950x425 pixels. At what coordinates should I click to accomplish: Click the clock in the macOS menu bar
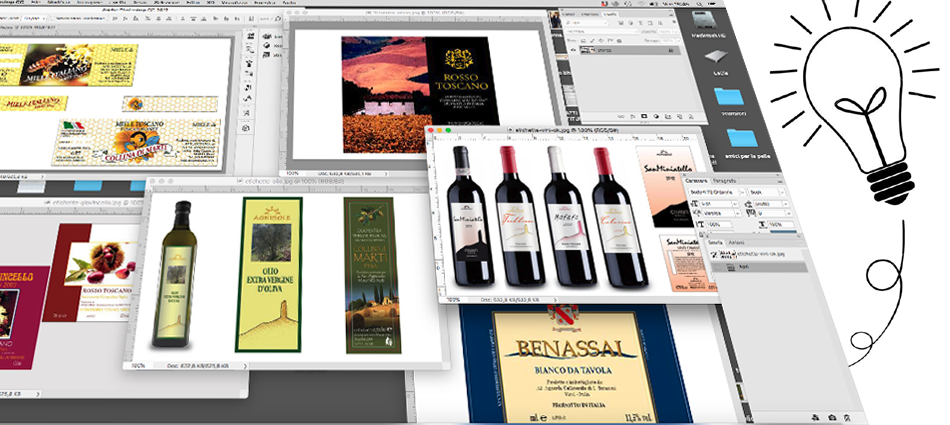pyautogui.click(x=676, y=4)
